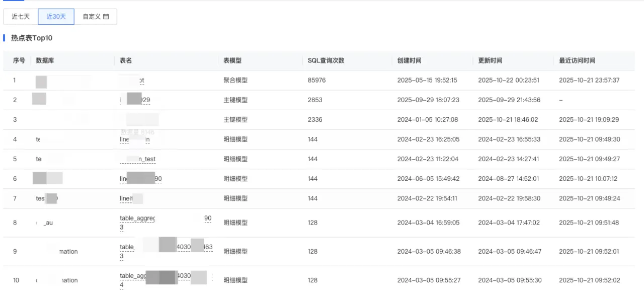Click the 更新时间 column header

click(x=490, y=61)
